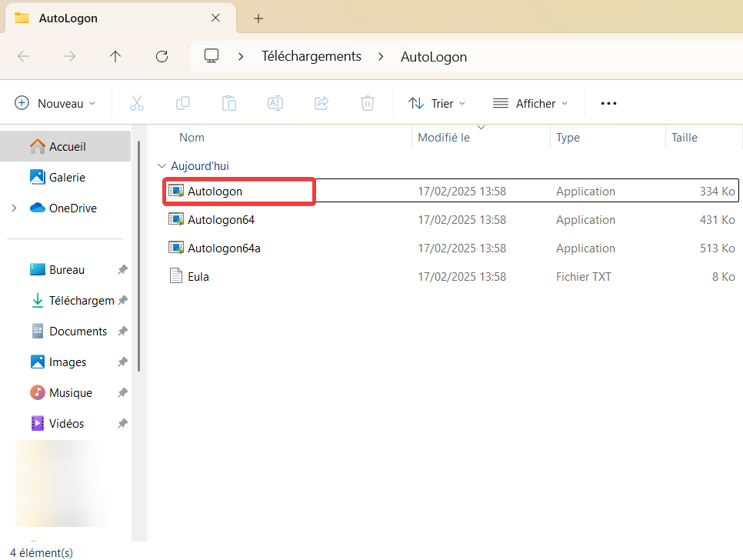Image resolution: width=743 pixels, height=560 pixels.
Task: Open the Afficher view dropdown
Action: [x=530, y=103]
